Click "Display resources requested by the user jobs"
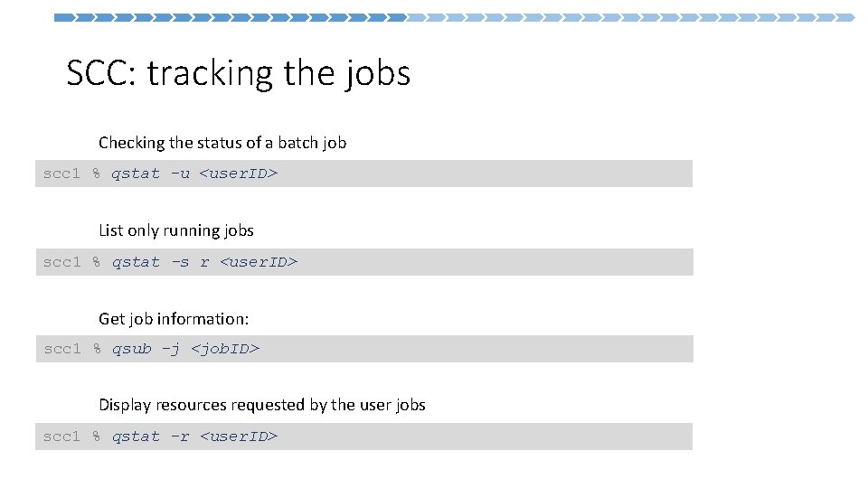Viewport: 868px width, 488px height. click(261, 405)
